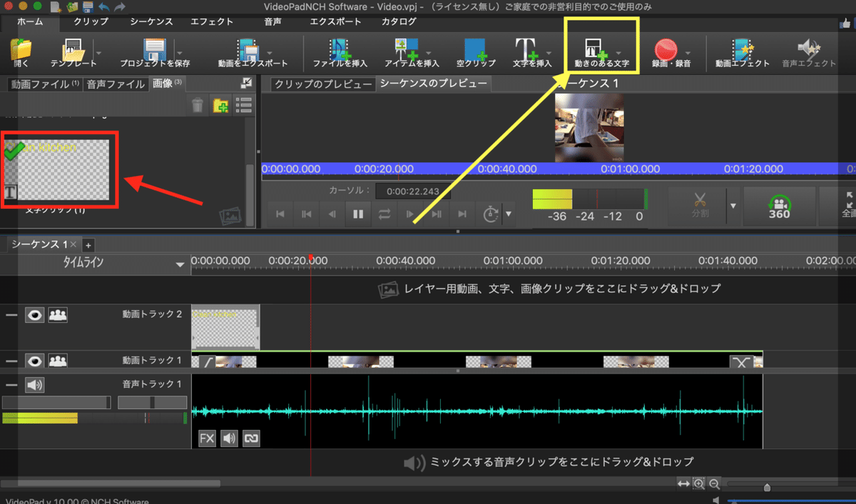Toggle the loop playback button
The width and height of the screenshot is (856, 504).
[384, 213]
